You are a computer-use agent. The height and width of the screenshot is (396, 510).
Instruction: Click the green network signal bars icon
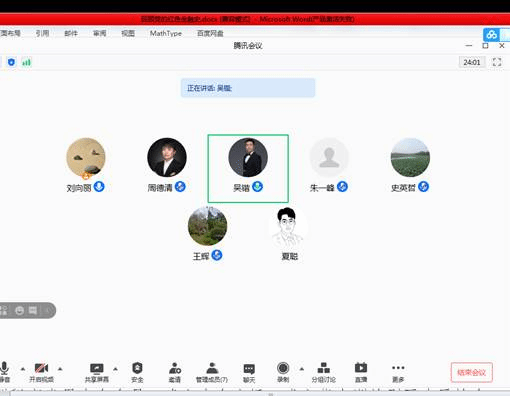[26, 62]
